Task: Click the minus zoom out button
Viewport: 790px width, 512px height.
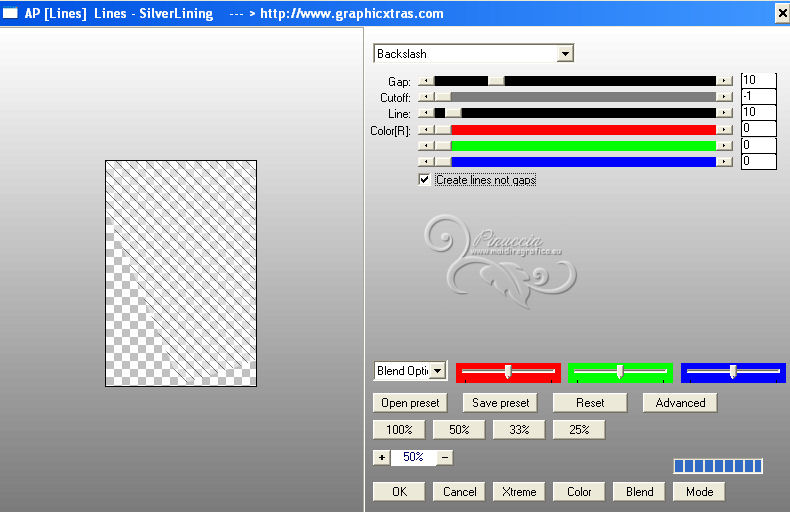Action: tap(445, 458)
